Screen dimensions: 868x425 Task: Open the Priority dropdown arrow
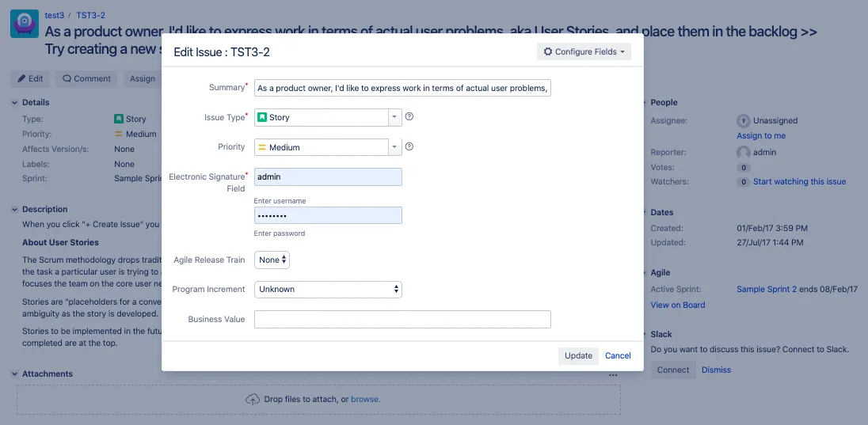click(x=394, y=147)
